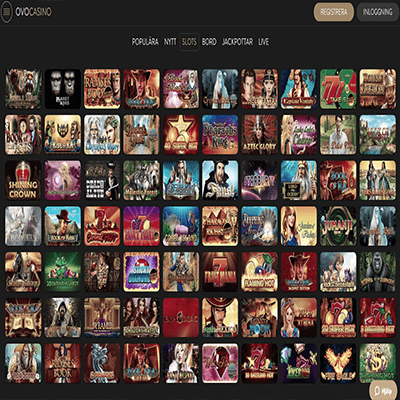Screen dimensions: 400x400
Task: Open the Majestic Forest slot thumbnail
Action: click(141, 180)
